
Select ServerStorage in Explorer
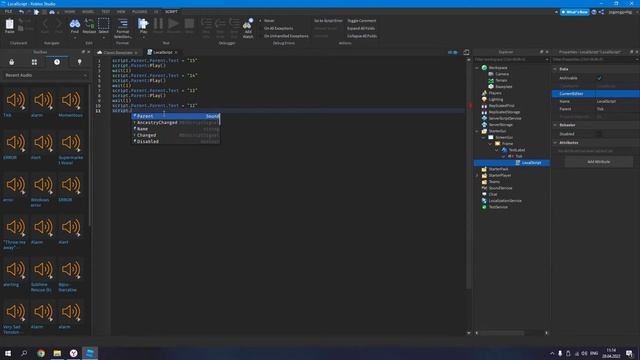click(x=500, y=124)
